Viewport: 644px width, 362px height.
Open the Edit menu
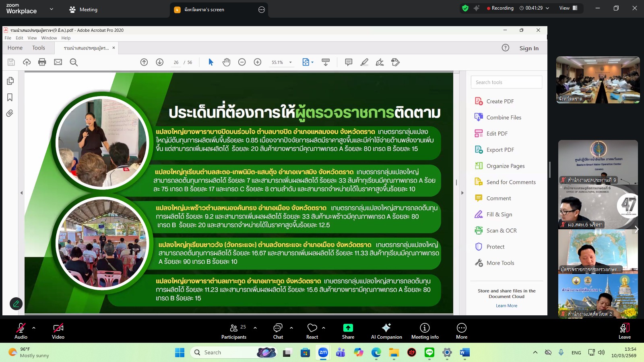click(x=19, y=38)
